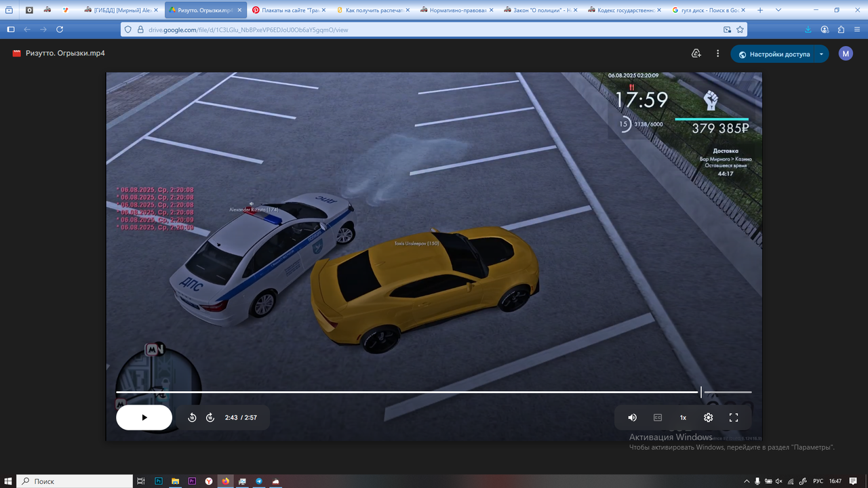Toggle the browser sidebar button
This screenshot has width=868, height=488.
tap(11, 30)
